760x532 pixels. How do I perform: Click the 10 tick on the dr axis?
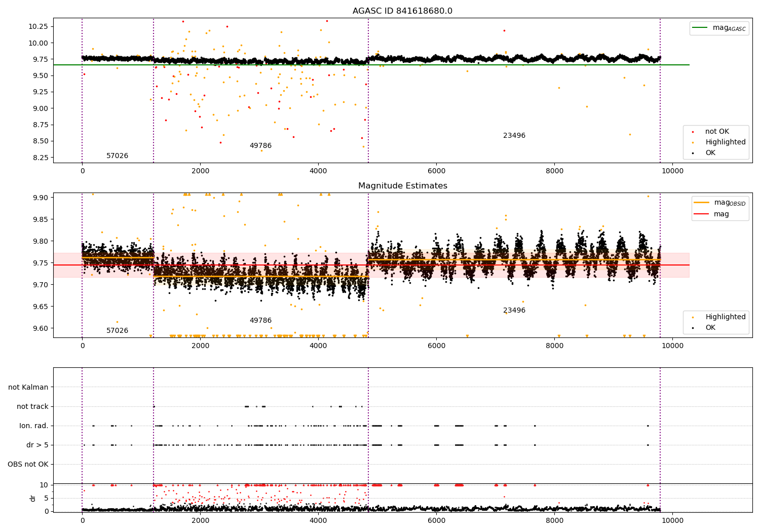[45, 485]
